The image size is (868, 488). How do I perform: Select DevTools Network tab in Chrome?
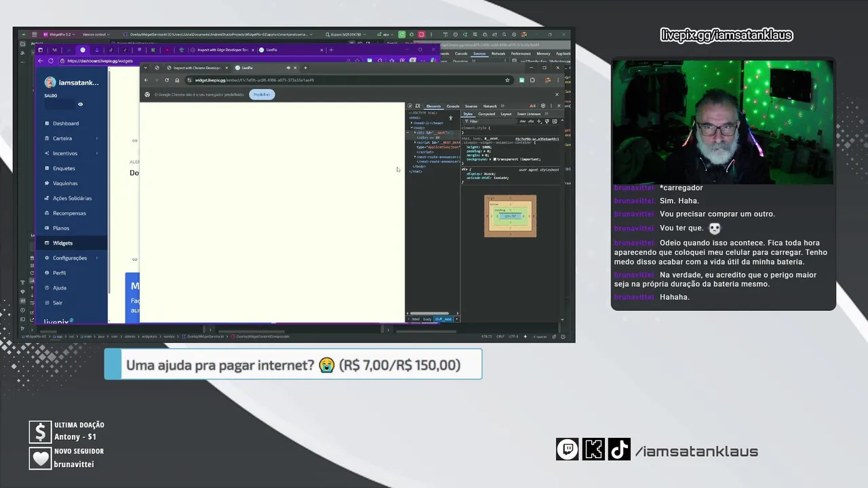coord(490,106)
